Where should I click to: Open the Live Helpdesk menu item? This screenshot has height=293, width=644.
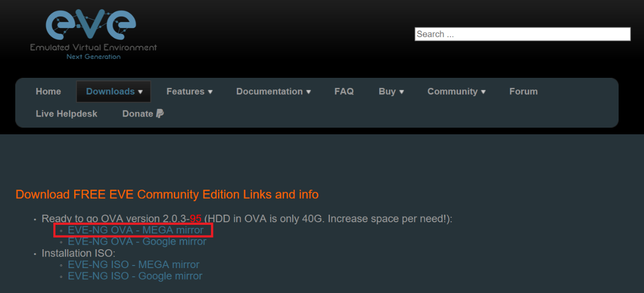67,114
